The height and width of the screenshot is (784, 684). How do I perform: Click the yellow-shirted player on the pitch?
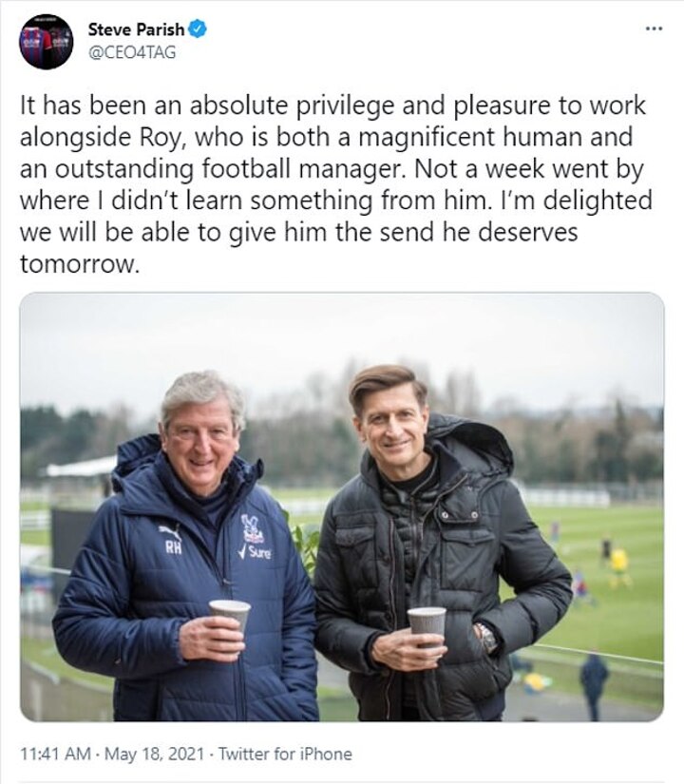point(620,560)
